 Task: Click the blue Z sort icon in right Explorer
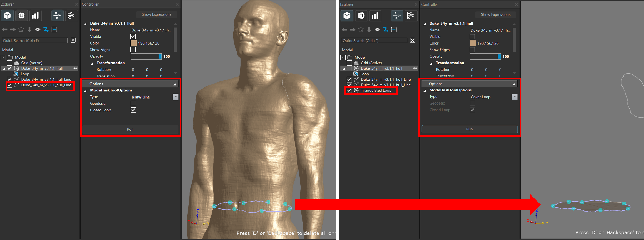coord(386,30)
